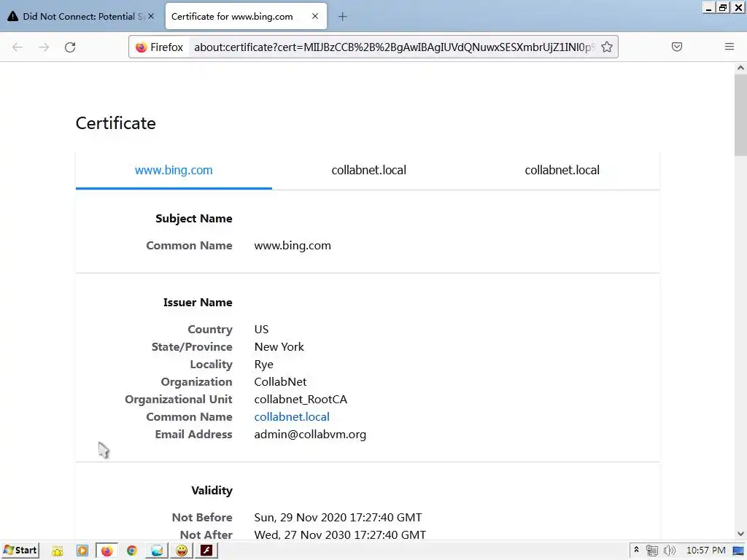Bookmark this page with the star icon
Screen dimensions: 747x560
click(x=606, y=47)
